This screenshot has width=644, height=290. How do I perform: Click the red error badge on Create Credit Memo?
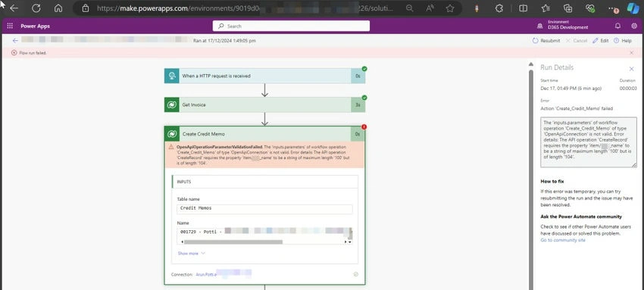coord(364,126)
